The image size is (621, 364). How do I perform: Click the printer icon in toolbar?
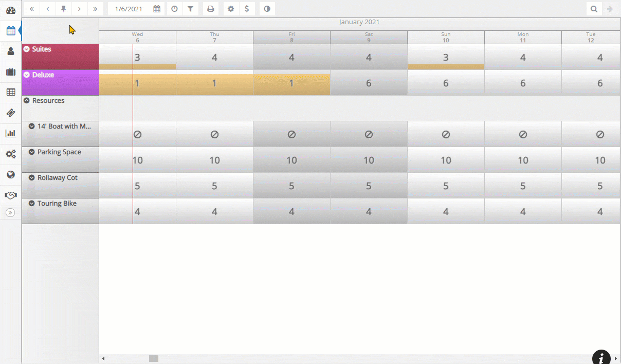210,9
